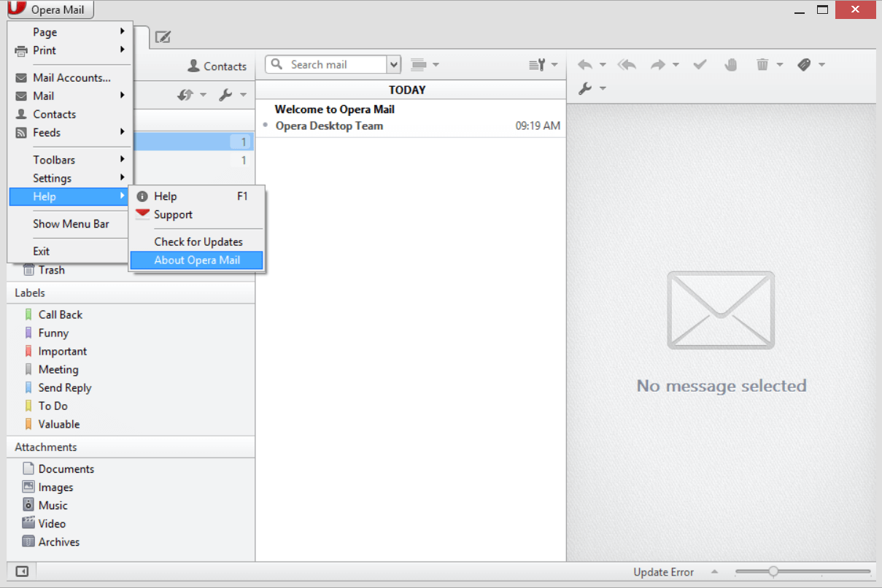
Task: Select Mail Accounts... from the menu
Action: 70,77
